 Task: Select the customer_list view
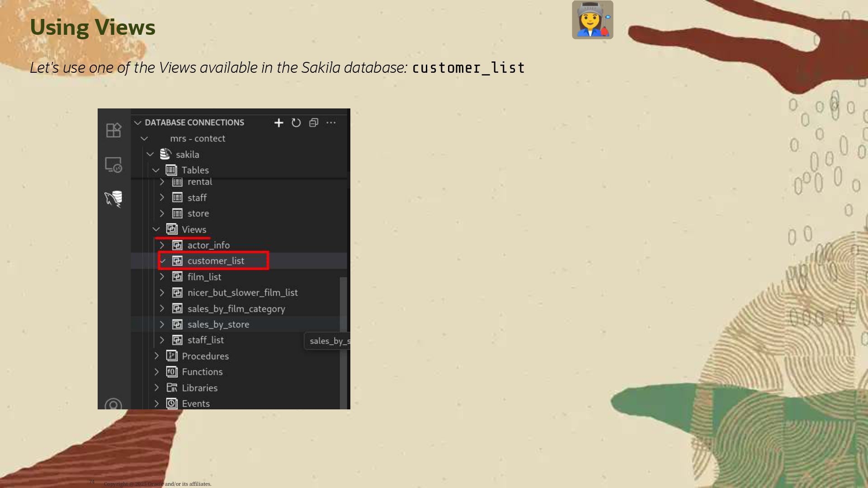[216, 261]
